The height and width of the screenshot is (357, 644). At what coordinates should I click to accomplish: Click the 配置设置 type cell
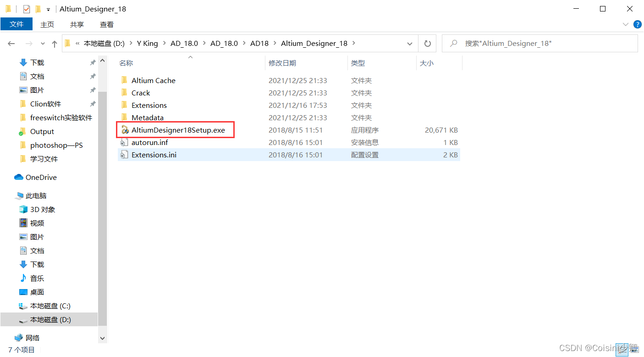coord(365,155)
